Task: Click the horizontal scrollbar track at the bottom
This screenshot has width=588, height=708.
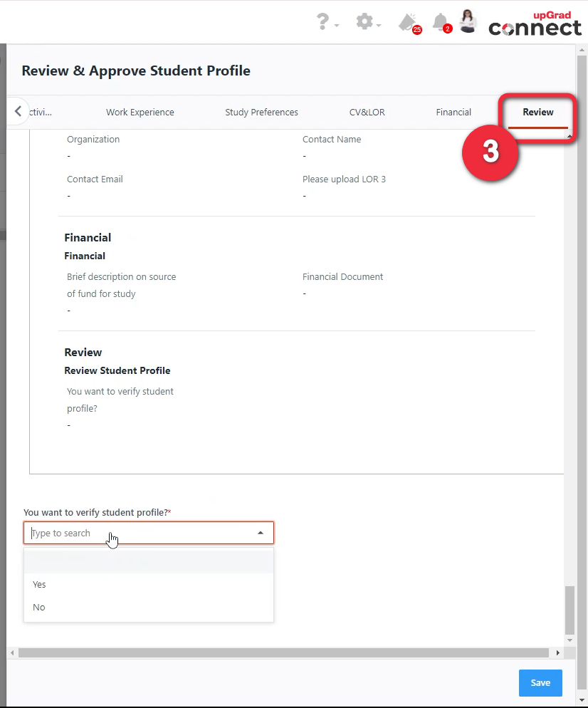Action: 285,652
